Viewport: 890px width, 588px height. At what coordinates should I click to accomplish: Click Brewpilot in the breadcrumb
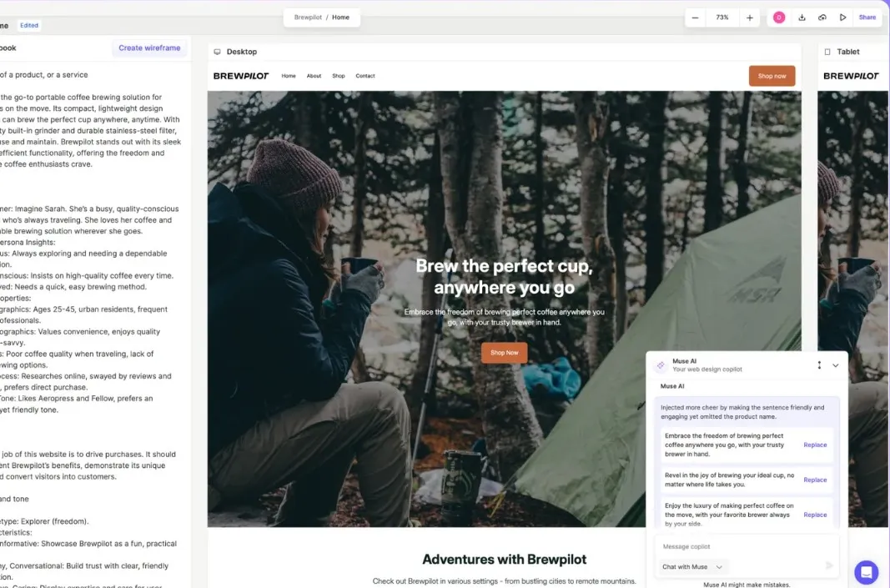click(309, 18)
